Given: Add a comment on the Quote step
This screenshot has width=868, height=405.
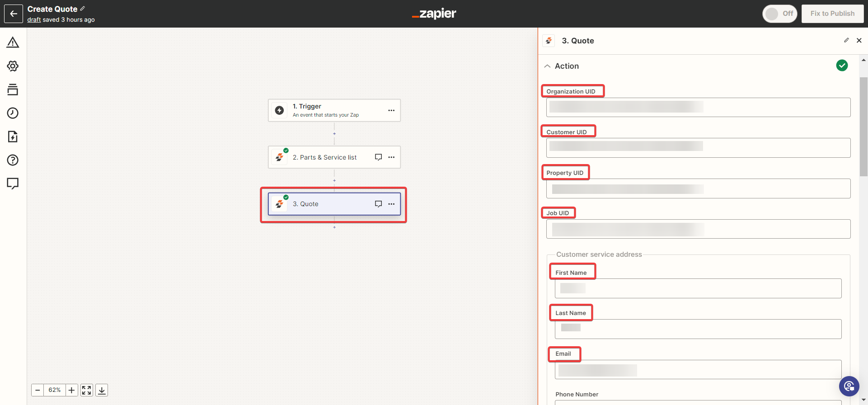Looking at the screenshot, I should tap(379, 204).
